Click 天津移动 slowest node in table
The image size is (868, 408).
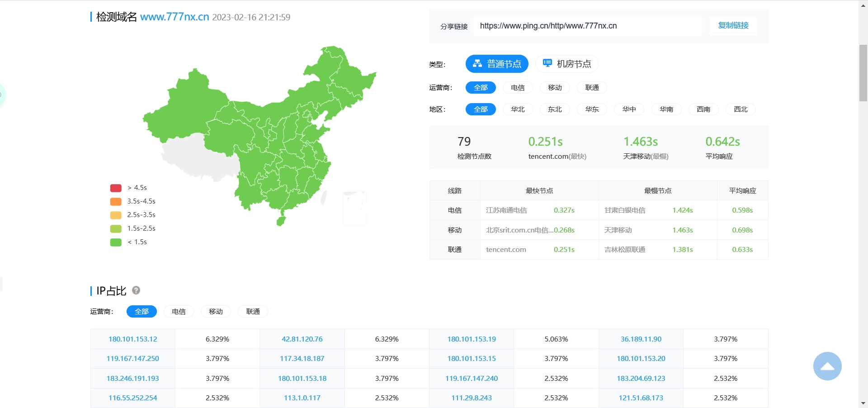pyautogui.click(x=618, y=230)
